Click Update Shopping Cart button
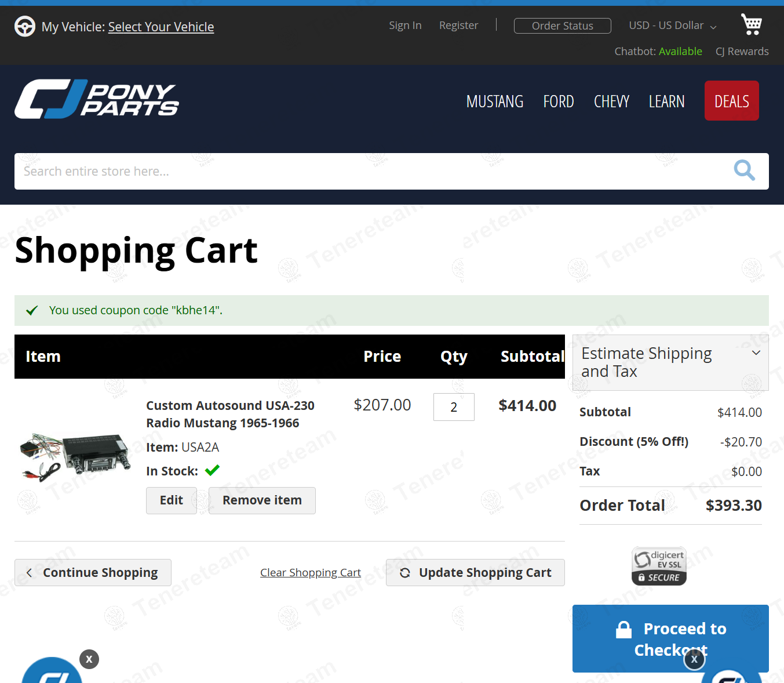 pyautogui.click(x=475, y=572)
